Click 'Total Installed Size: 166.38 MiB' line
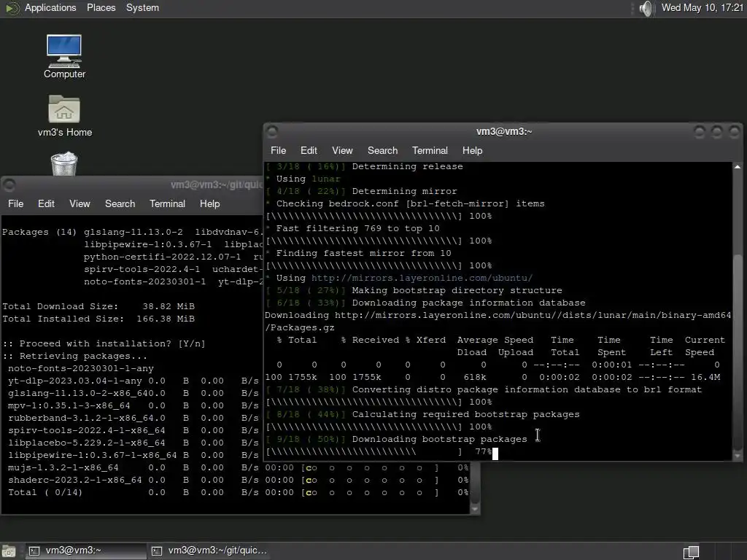This screenshot has width=747, height=560. tap(98, 319)
